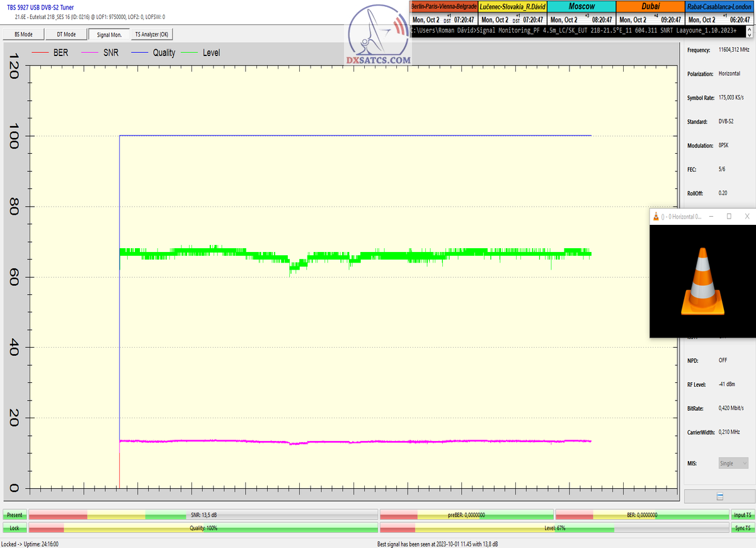Toggle the Lock status indicator

click(14, 528)
